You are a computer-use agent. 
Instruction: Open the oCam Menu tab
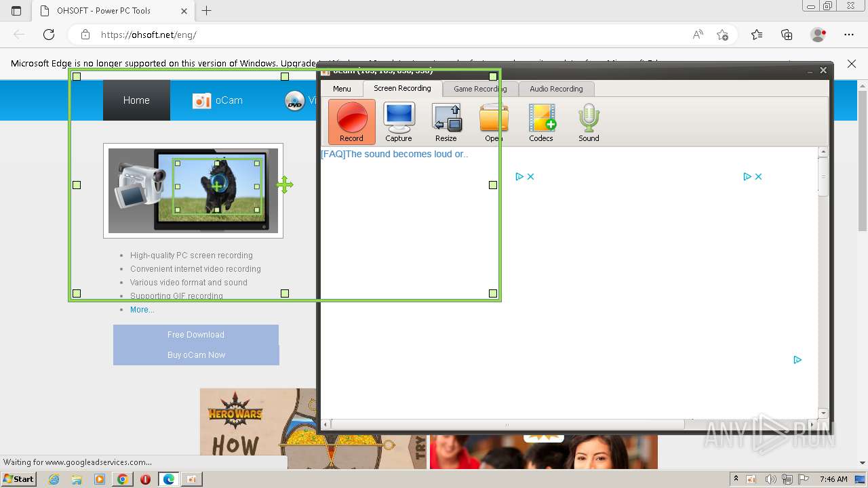(342, 89)
